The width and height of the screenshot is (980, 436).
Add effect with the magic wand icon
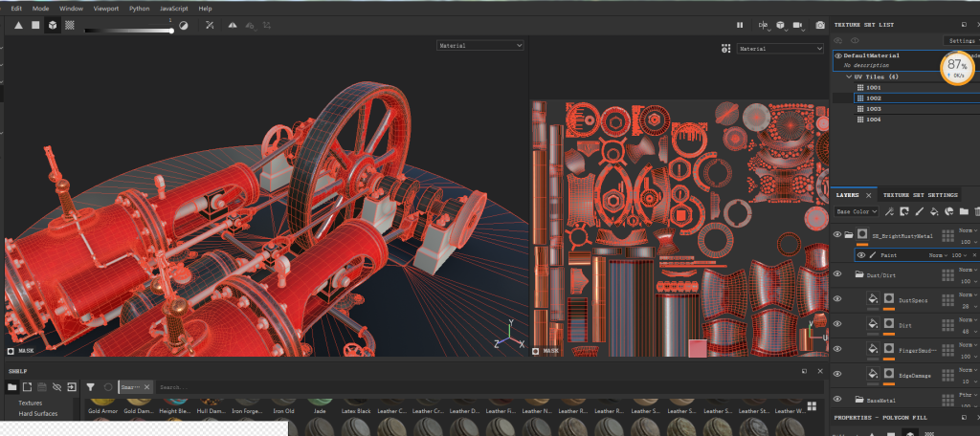[889, 211]
